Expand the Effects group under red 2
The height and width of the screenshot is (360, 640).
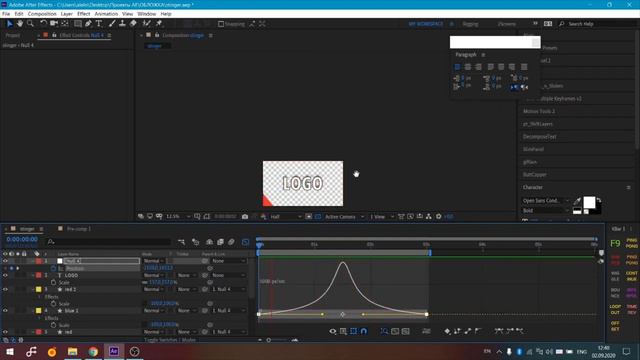[x=40, y=297]
